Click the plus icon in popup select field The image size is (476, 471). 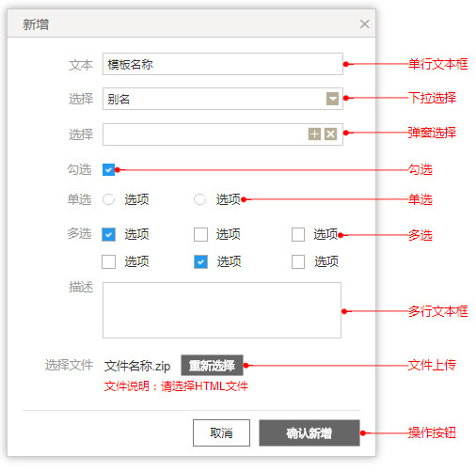point(314,134)
